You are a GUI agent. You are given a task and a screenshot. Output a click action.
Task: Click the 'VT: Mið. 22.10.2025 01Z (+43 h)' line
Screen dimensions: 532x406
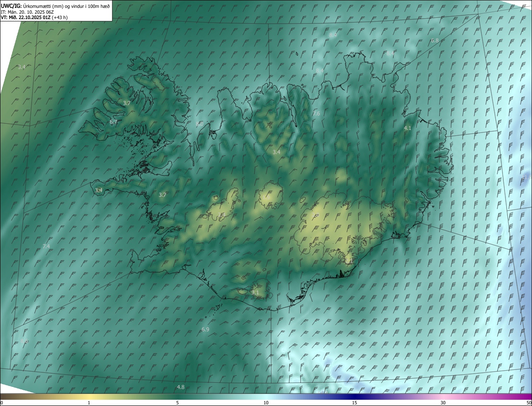pos(34,17)
